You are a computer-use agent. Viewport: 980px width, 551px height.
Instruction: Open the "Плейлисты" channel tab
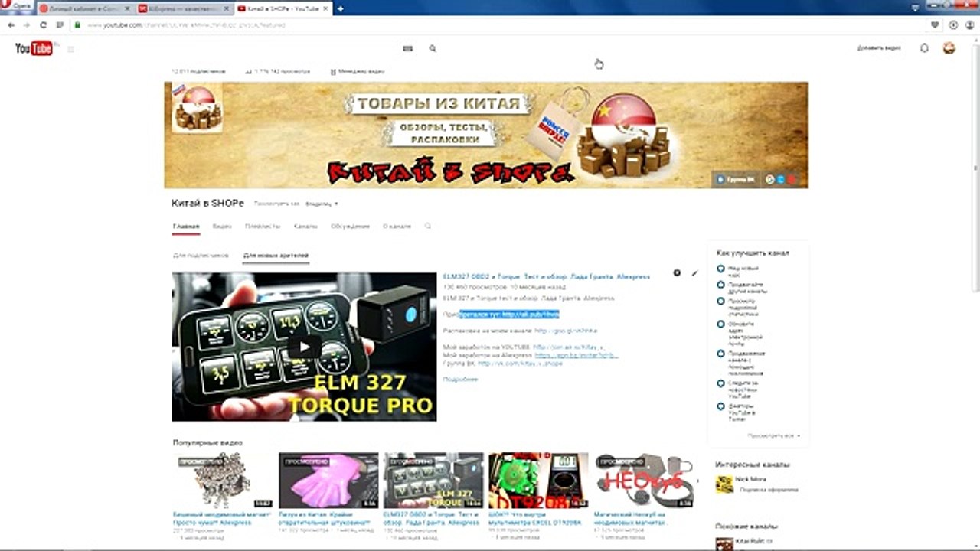(x=263, y=227)
